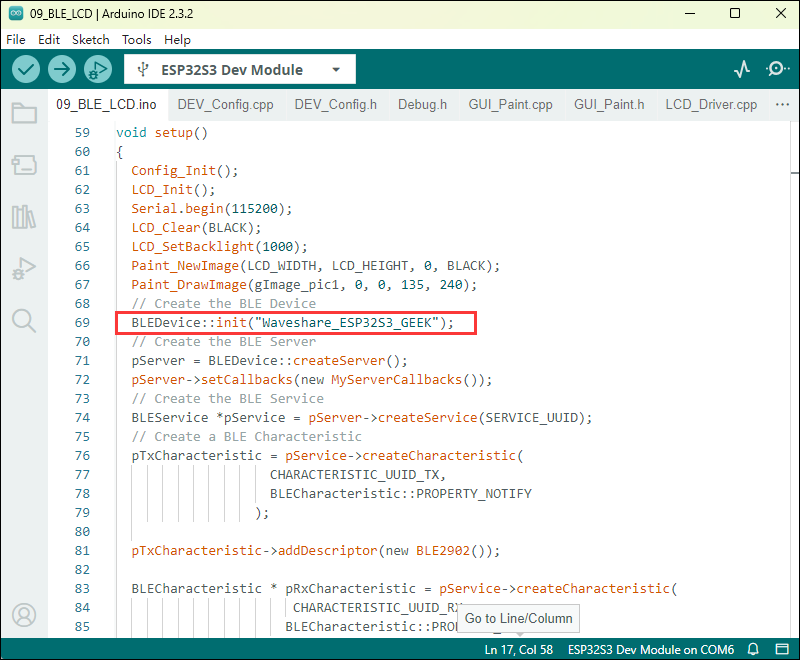
Task: Click Ln 17, Col 58 position indicator
Action: [x=518, y=649]
